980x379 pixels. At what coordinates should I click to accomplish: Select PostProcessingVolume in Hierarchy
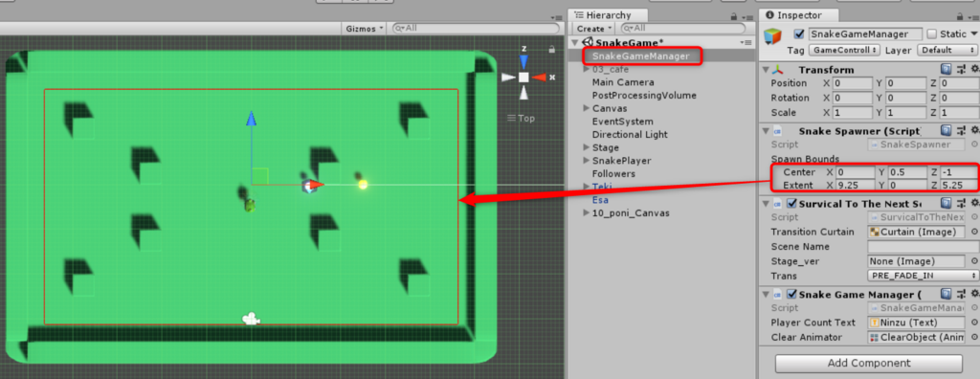[644, 96]
